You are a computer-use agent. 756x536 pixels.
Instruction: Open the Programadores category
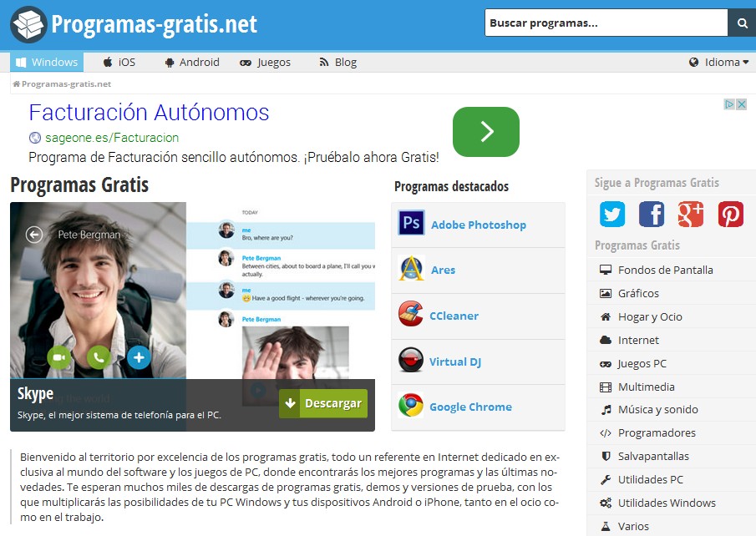[x=657, y=432]
